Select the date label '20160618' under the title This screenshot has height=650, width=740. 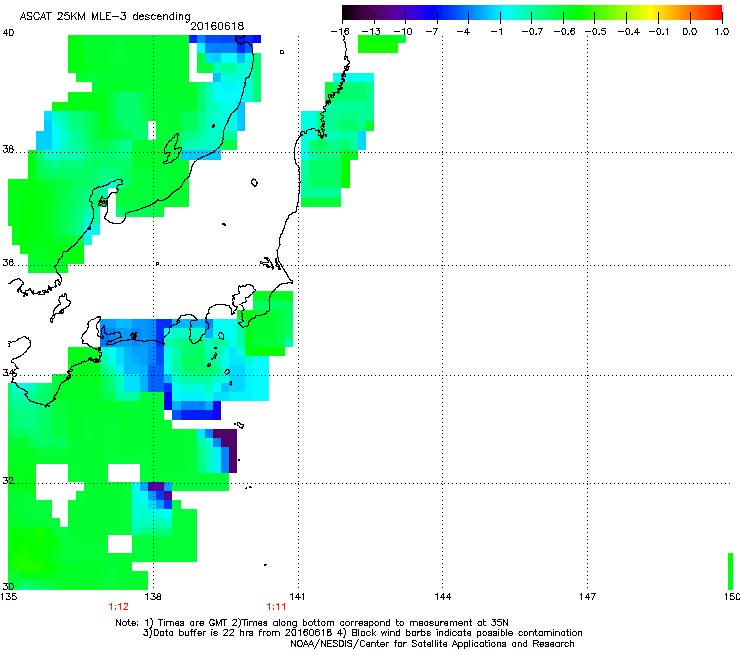(x=217, y=26)
